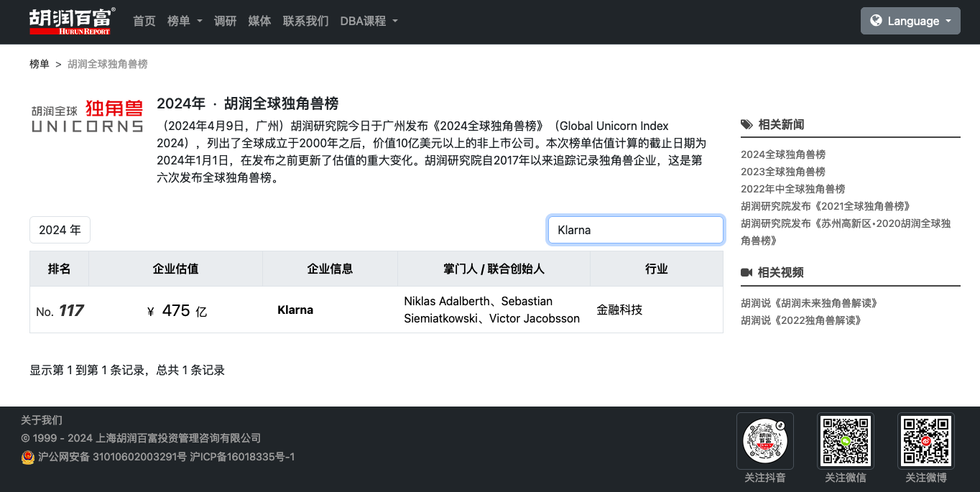
Task: Click the police badge icon in footer
Action: pos(28,457)
